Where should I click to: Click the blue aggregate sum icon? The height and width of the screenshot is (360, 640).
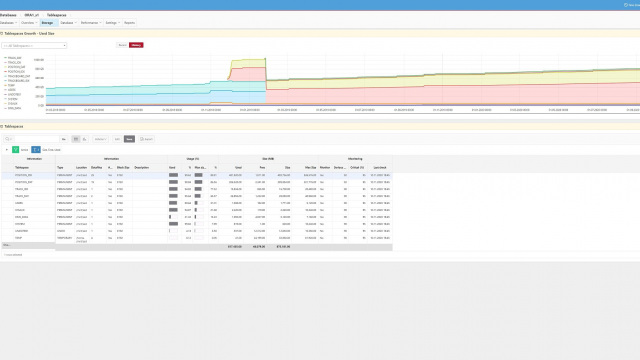click(x=36, y=150)
